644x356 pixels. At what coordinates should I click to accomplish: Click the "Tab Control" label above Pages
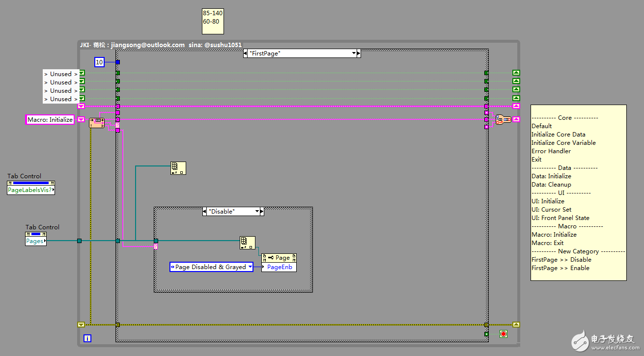click(x=42, y=227)
